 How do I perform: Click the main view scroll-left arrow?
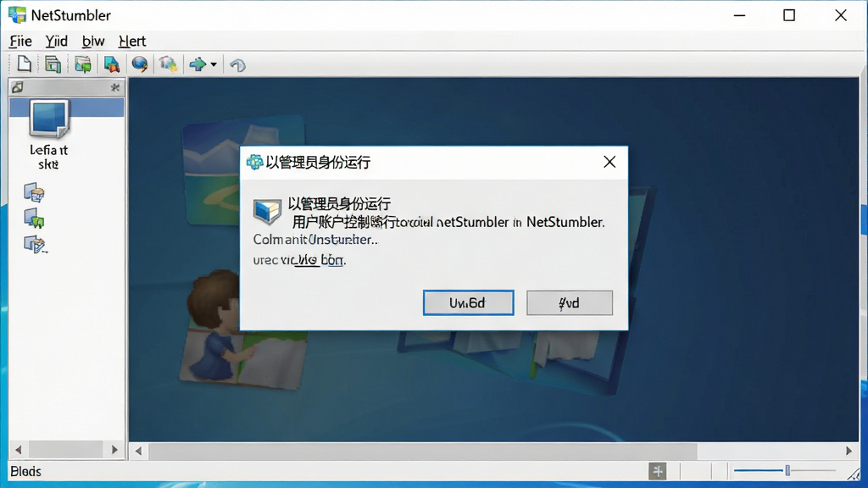(138, 451)
